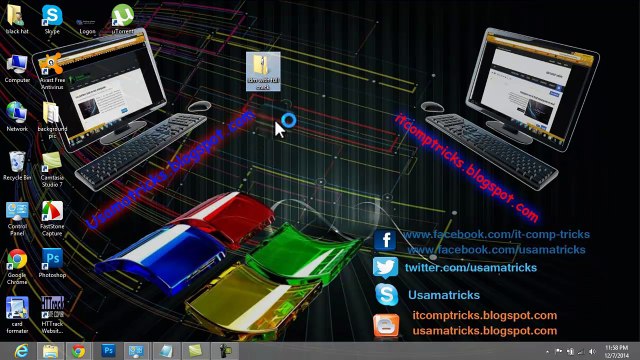The image size is (640, 360).
Task: Open Internet Explorer from the taskbar
Action: pos(21,351)
